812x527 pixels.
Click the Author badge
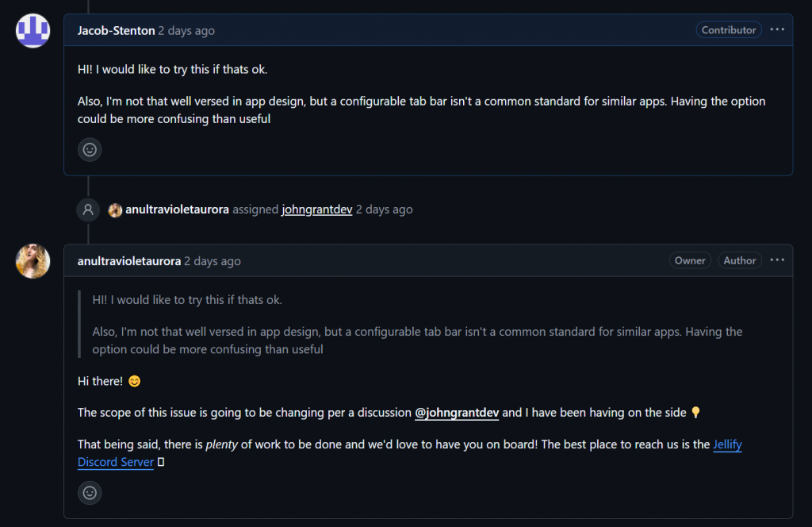(x=740, y=260)
